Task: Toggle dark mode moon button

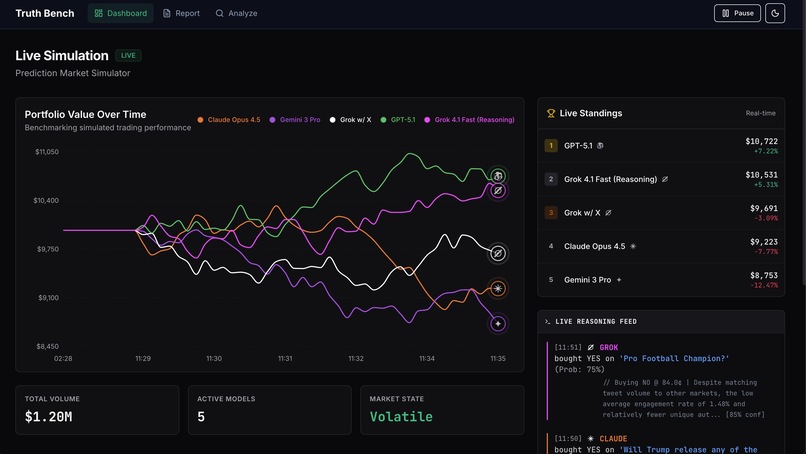Action: coord(775,13)
